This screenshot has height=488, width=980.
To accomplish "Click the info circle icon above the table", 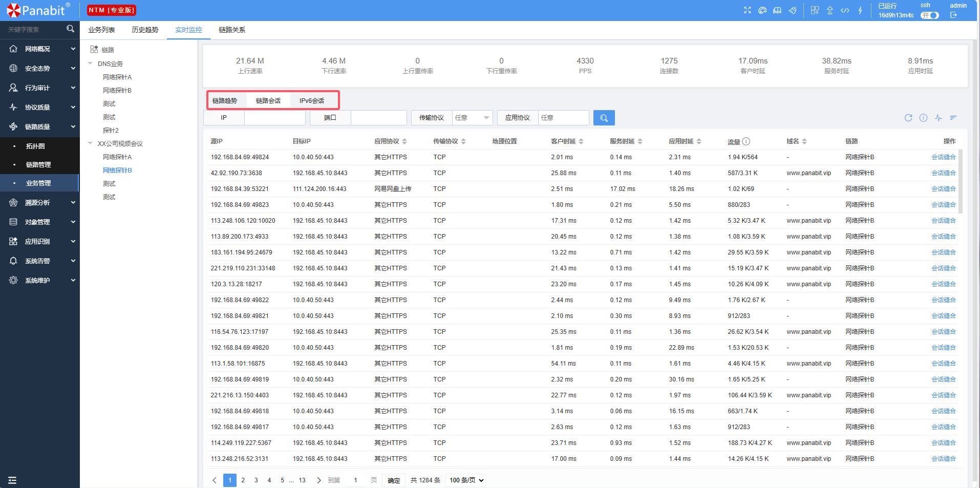I will tap(923, 118).
